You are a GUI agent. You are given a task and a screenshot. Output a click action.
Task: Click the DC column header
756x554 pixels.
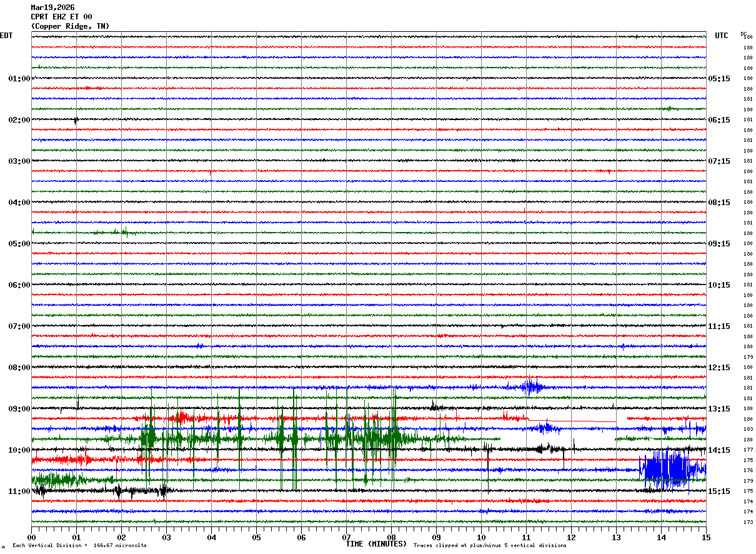coord(744,34)
